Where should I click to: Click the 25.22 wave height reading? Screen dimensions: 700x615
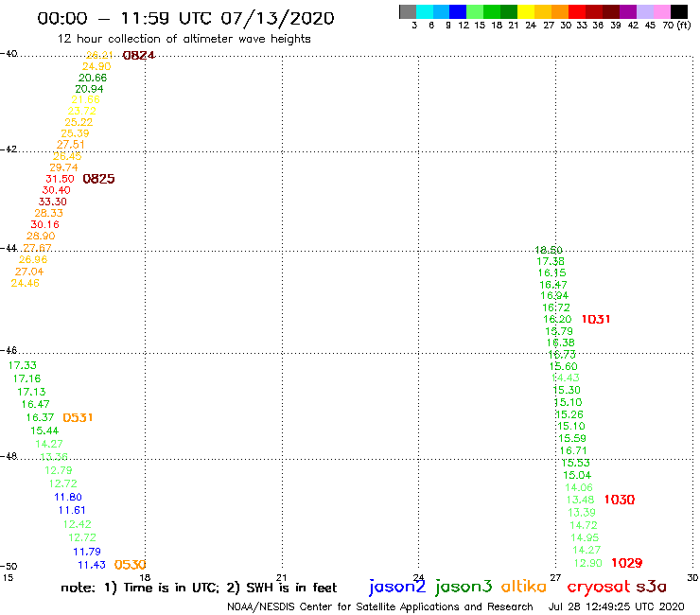point(79,122)
